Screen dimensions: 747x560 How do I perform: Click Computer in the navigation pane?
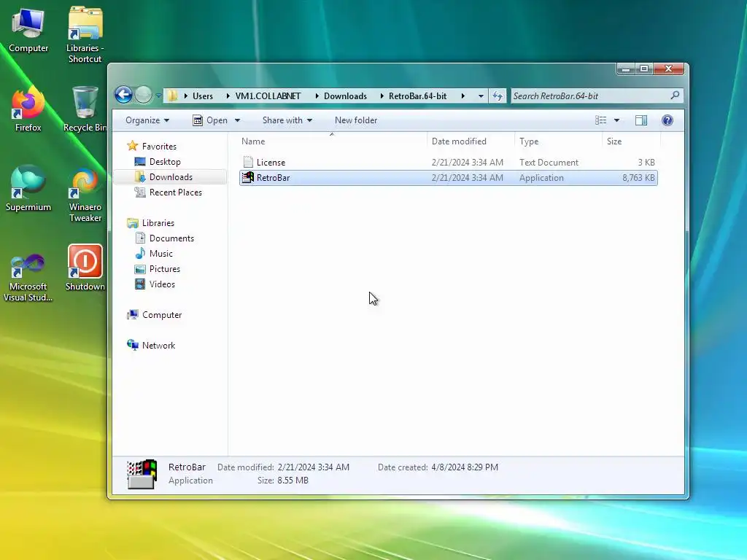pos(161,315)
